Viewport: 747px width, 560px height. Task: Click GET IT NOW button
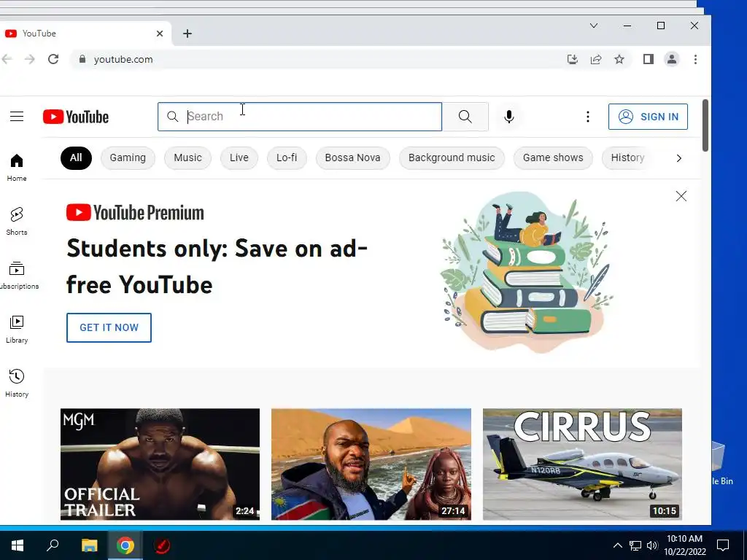(109, 327)
